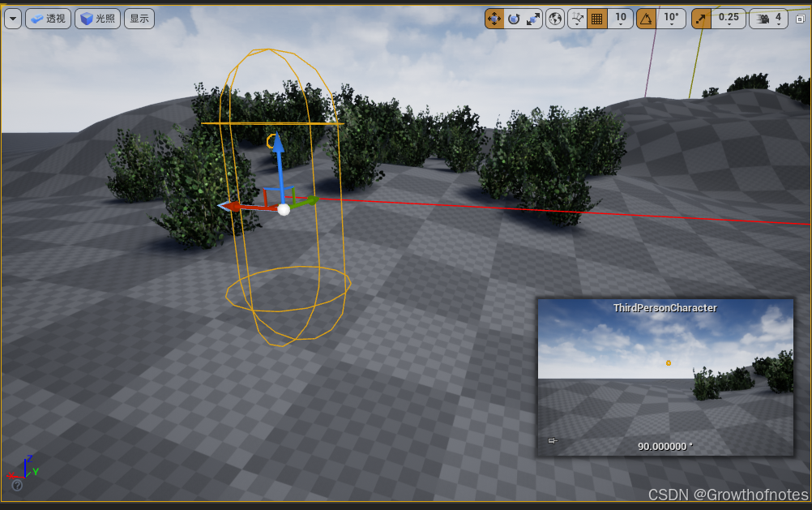Adjust camera speed setting 4
Screen dimensions: 812x510
(769, 19)
